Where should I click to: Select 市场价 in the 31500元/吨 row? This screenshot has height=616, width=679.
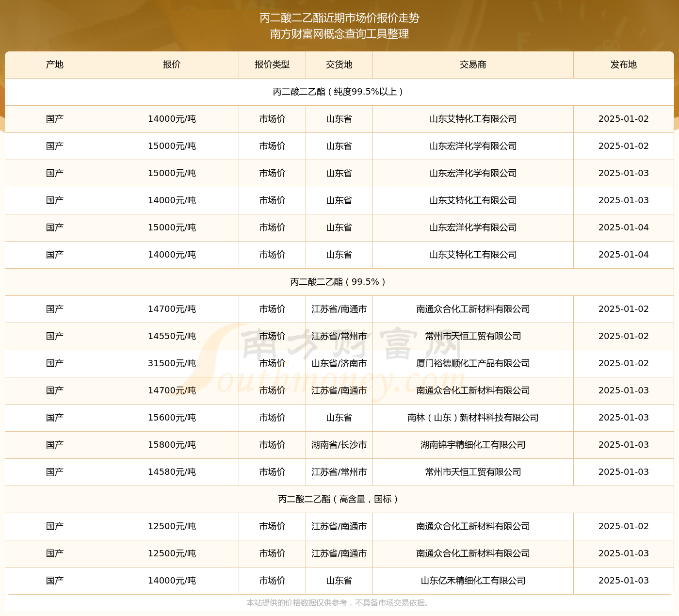coord(272,363)
